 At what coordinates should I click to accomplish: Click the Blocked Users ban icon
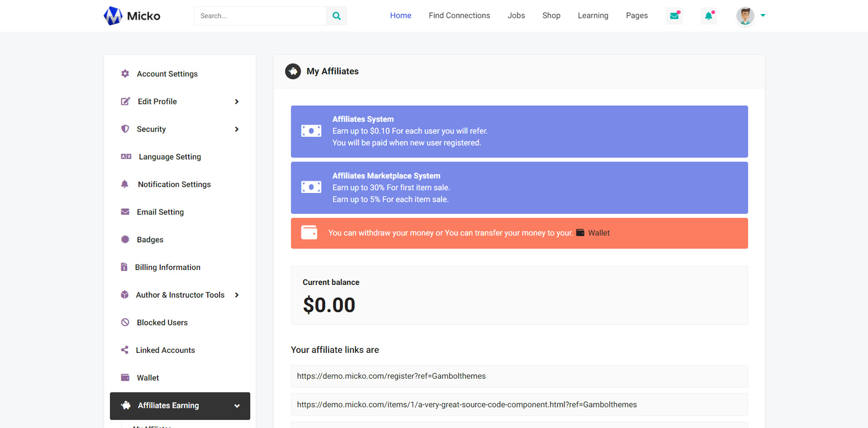pyautogui.click(x=125, y=322)
